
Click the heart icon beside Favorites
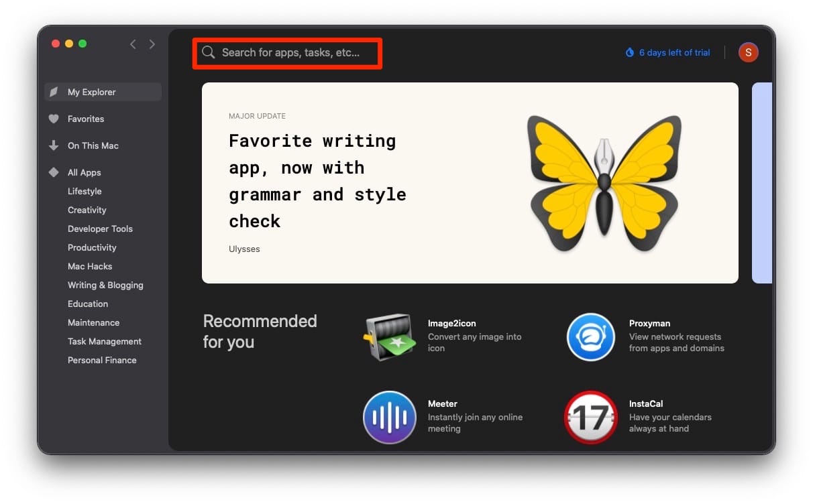point(54,119)
